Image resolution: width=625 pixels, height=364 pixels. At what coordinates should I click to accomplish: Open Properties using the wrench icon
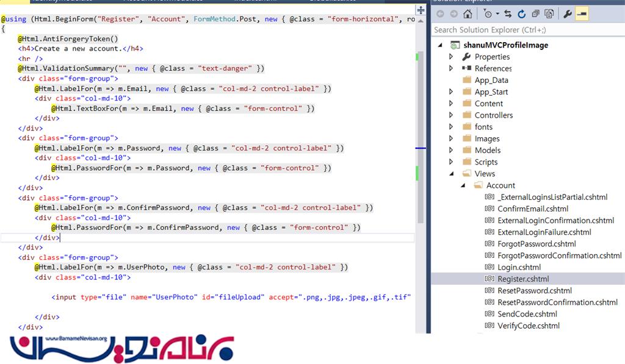tap(568, 14)
